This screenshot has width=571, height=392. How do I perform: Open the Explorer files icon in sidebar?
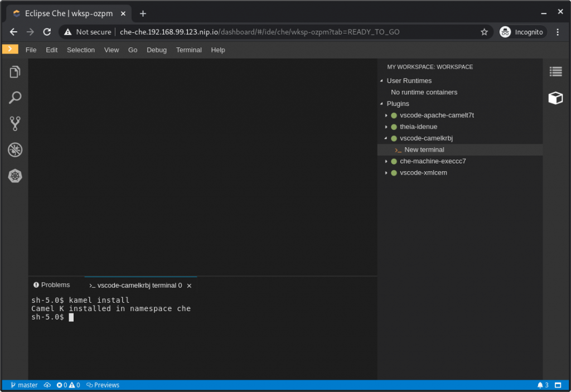[15, 72]
